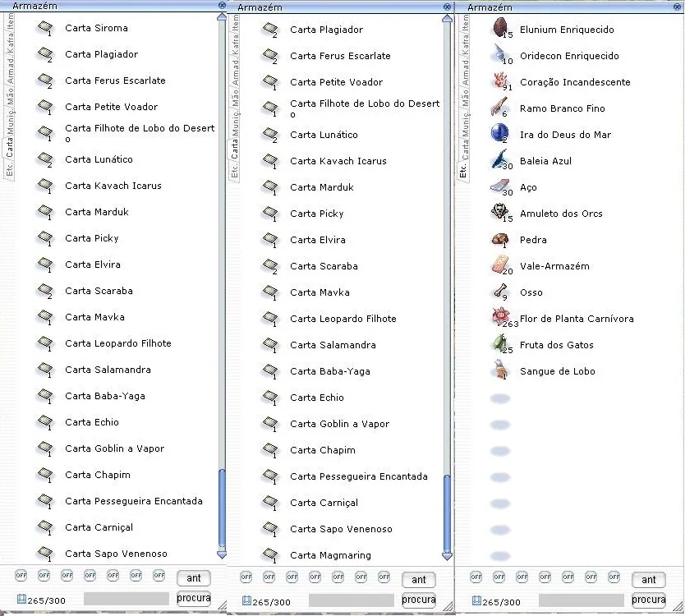Select Carta Picky card icon in middle window
Image resolution: width=685 pixels, height=616 pixels.
pos(270,214)
